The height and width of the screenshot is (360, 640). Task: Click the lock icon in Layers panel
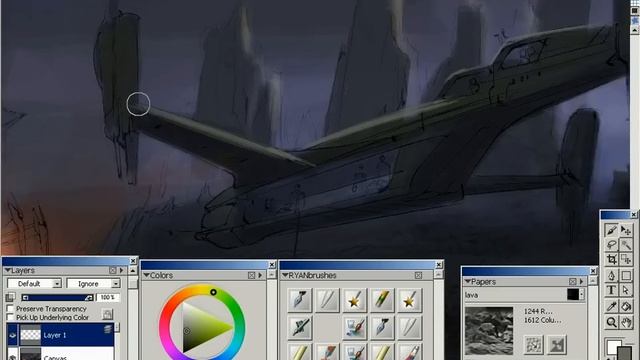[107, 313]
